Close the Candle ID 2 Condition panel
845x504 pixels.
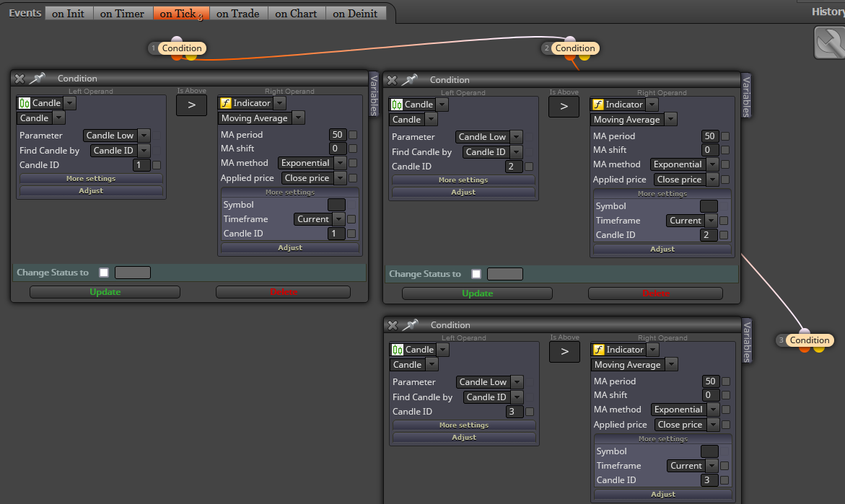pos(392,80)
